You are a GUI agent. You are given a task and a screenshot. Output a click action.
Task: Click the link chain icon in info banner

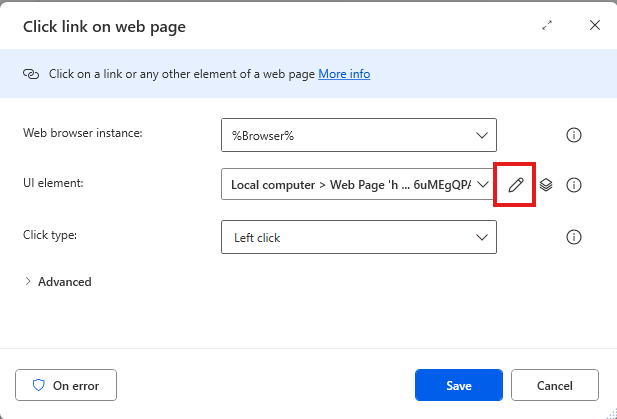(31, 74)
